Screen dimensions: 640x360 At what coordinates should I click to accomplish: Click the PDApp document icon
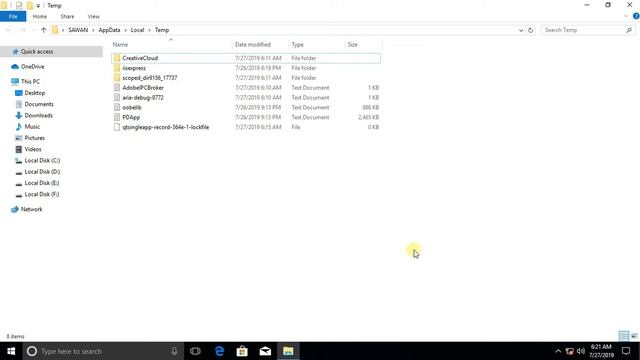(117, 117)
